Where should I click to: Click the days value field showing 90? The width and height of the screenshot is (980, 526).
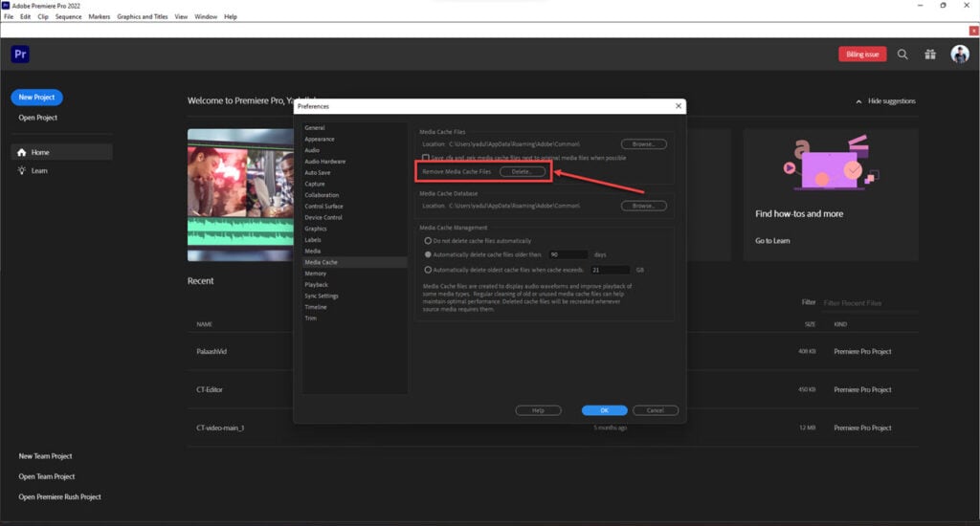click(568, 254)
